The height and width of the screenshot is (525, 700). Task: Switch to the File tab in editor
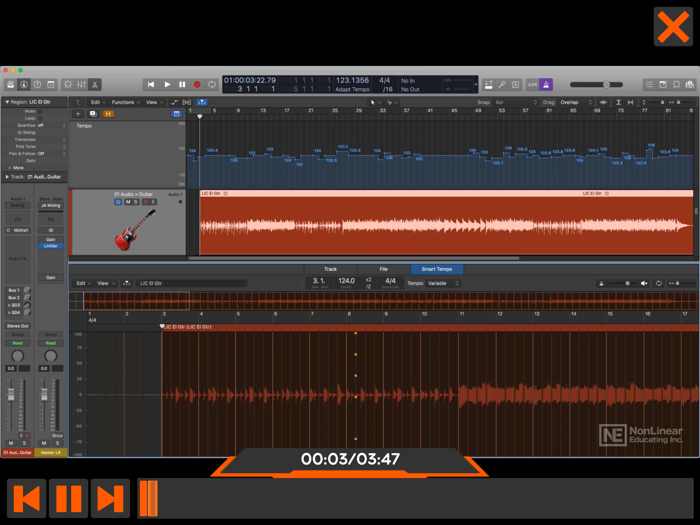(383, 269)
